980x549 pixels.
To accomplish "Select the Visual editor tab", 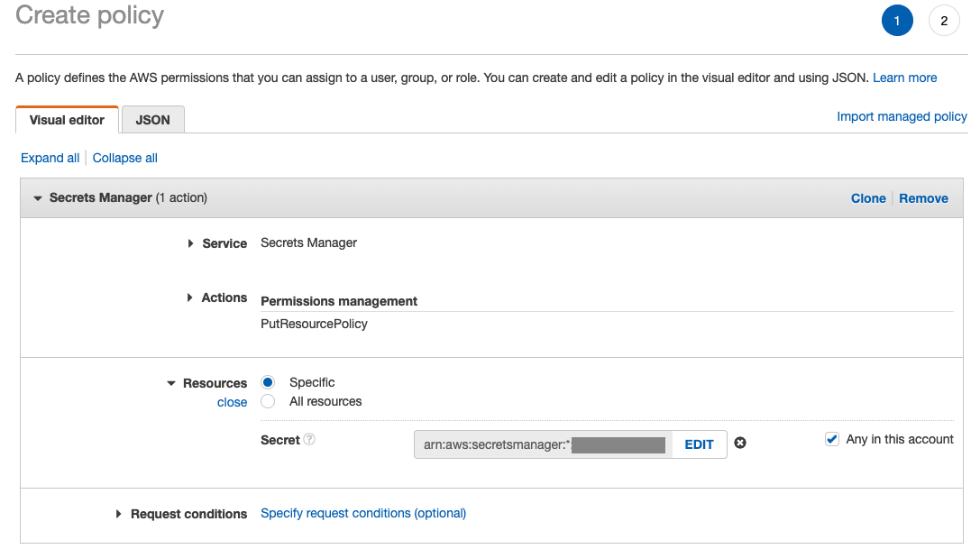I will pos(67,120).
